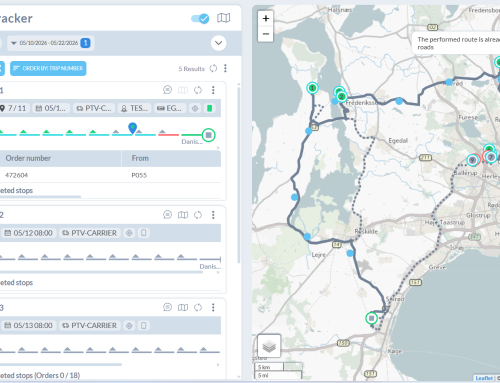Refresh trip 3 with sync icon
The width and height of the screenshot is (500, 383).
pos(198,307)
